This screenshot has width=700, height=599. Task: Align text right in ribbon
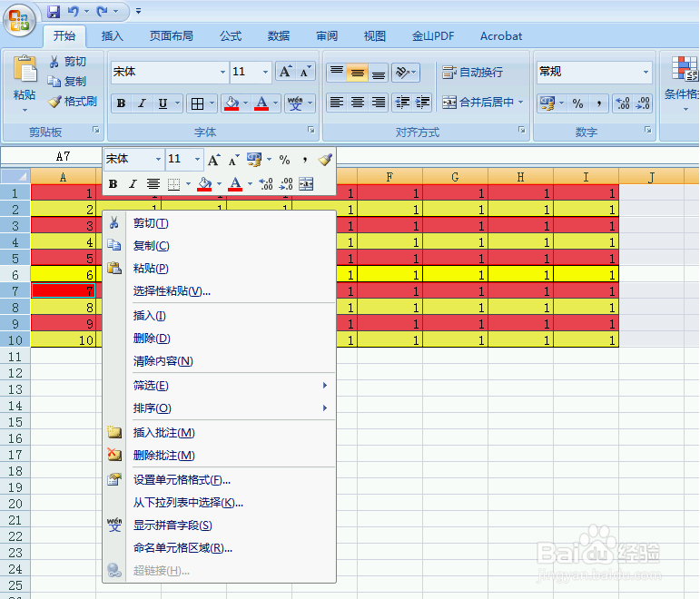pos(378,103)
